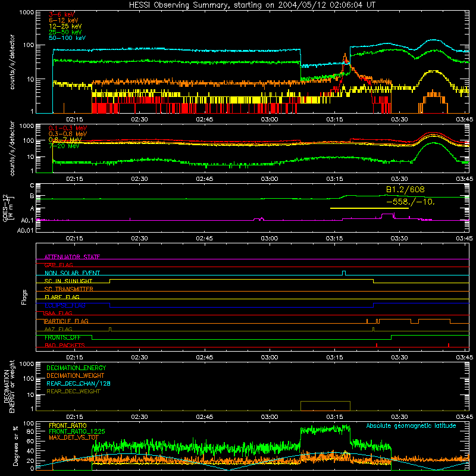Screen dimensions: 476x476
Task: Click the B1.2/608 flare annotation
Action: 405,189
